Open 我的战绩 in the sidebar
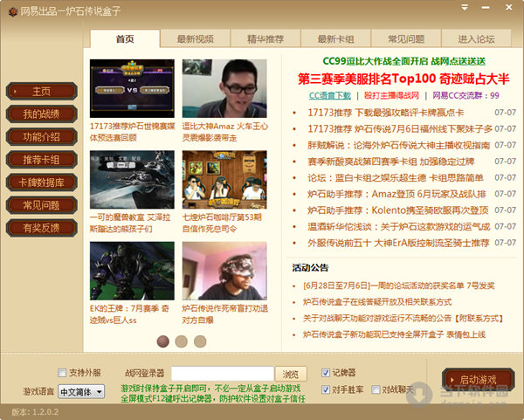Viewport: 524px width, 420px height. click(x=41, y=114)
